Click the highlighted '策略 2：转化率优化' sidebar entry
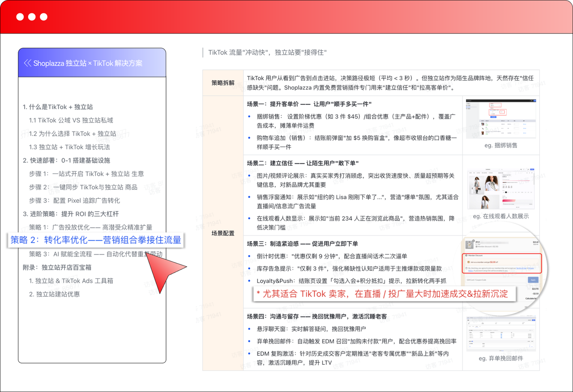This screenshot has width=573, height=392. 96,240
